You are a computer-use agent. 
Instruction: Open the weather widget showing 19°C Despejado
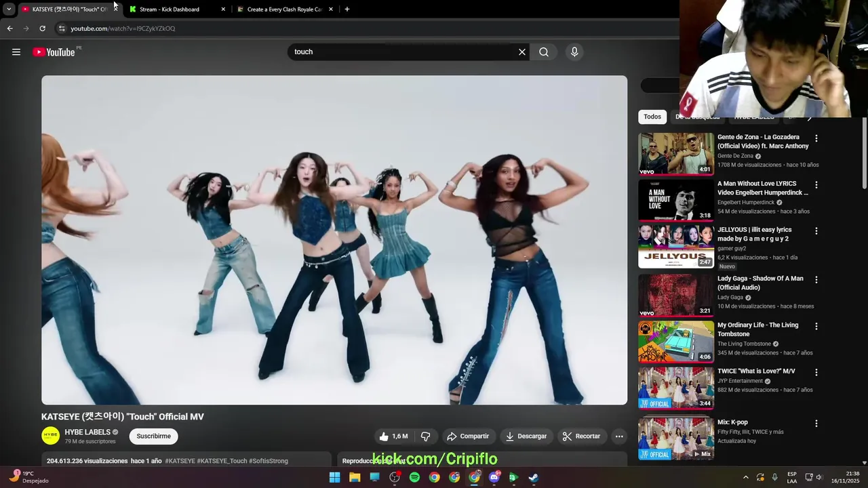pos(28,477)
